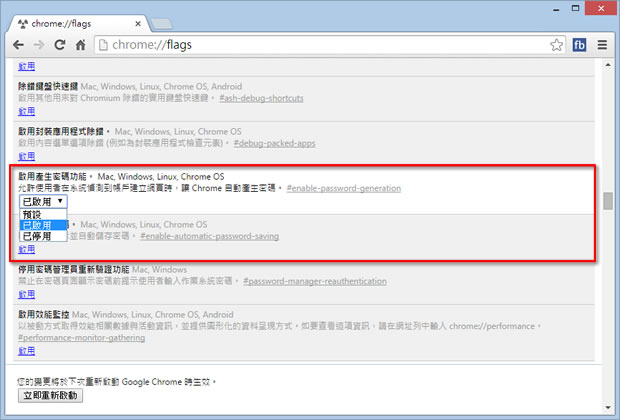Click the vertical scrollbar thumb

[x=608, y=201]
